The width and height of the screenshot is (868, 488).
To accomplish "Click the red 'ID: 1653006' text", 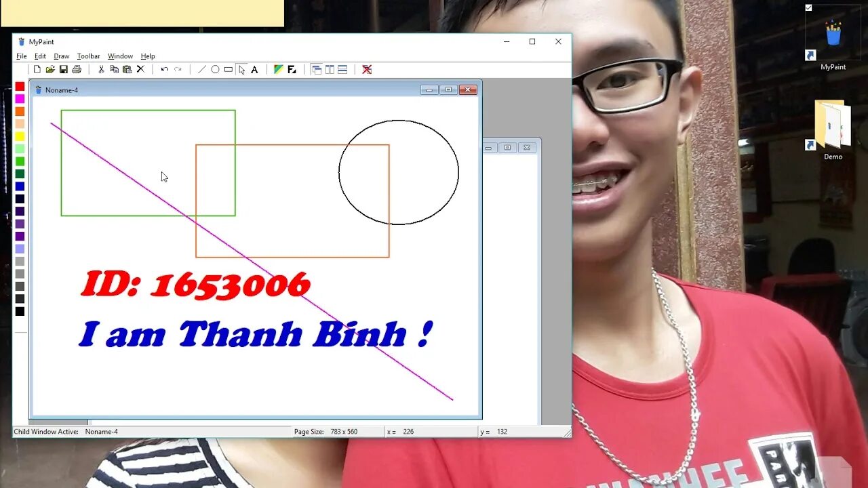I will pos(196,285).
